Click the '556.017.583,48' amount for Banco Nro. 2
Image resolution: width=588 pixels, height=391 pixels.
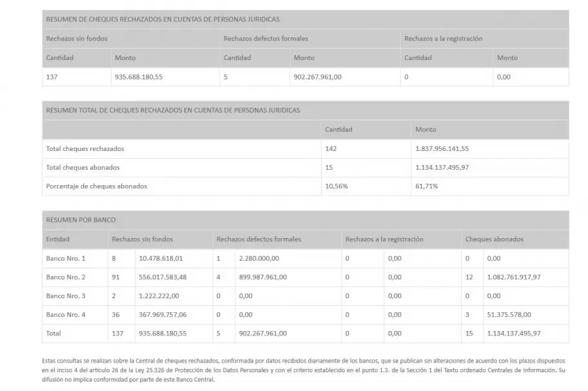point(162,277)
